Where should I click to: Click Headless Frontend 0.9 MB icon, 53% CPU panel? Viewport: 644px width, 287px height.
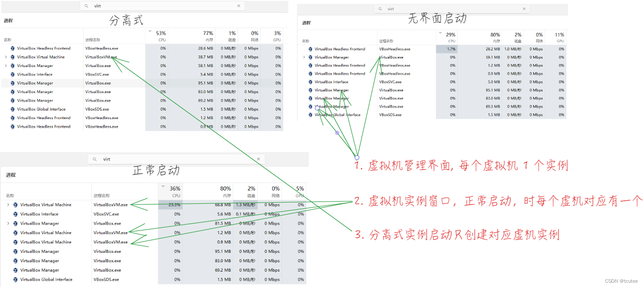pyautogui.click(x=13, y=126)
